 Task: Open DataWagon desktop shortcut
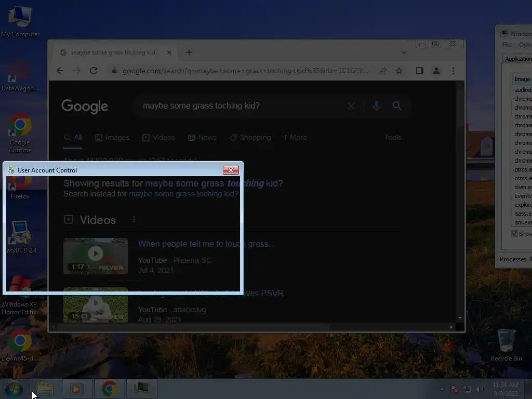pyautogui.click(x=20, y=76)
